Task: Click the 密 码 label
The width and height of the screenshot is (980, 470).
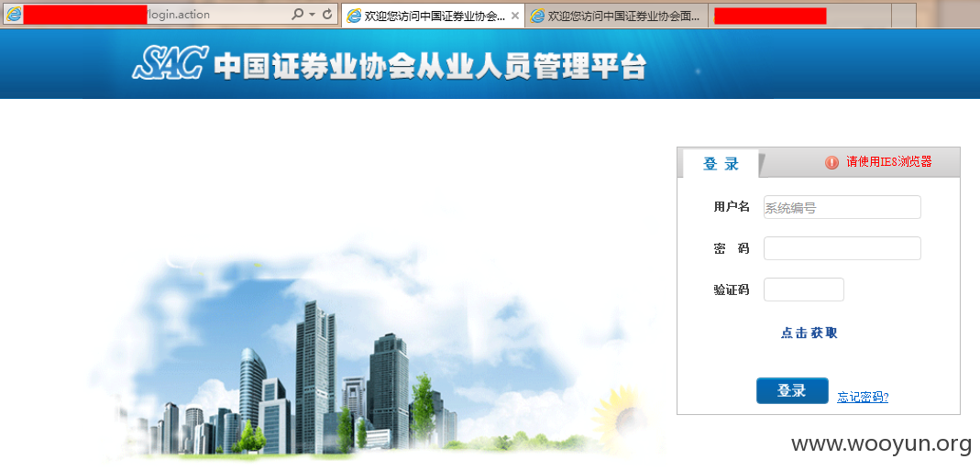Action: tap(732, 249)
